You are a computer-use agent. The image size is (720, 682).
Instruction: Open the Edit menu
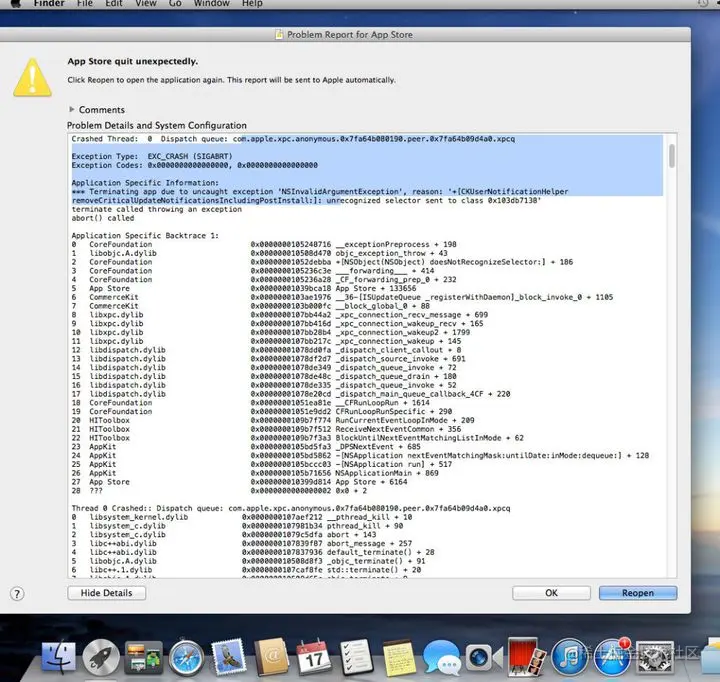(x=113, y=4)
